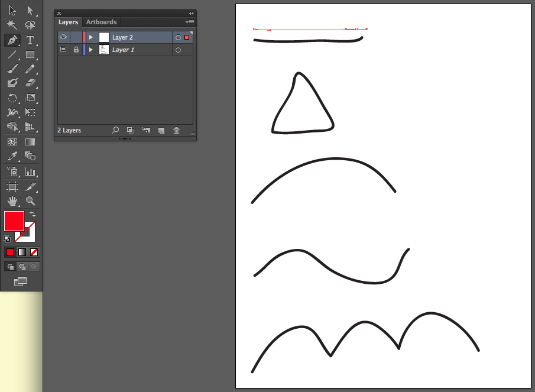Activate the Zoom tool

(x=30, y=201)
